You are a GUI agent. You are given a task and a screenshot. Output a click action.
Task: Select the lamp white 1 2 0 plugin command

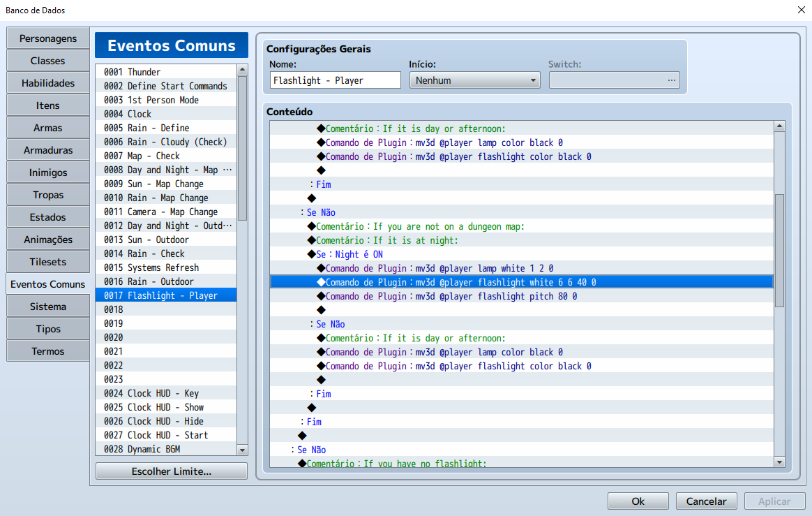click(522, 267)
